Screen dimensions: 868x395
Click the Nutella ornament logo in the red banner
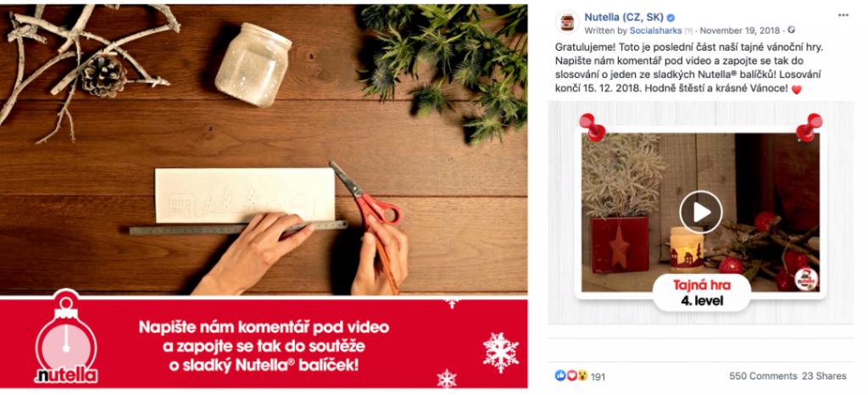point(66,338)
